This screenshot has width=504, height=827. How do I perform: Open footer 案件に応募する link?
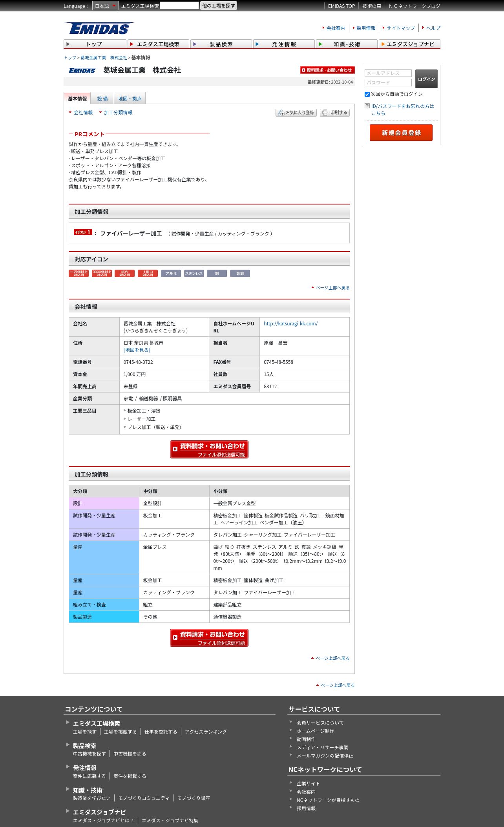point(89,776)
